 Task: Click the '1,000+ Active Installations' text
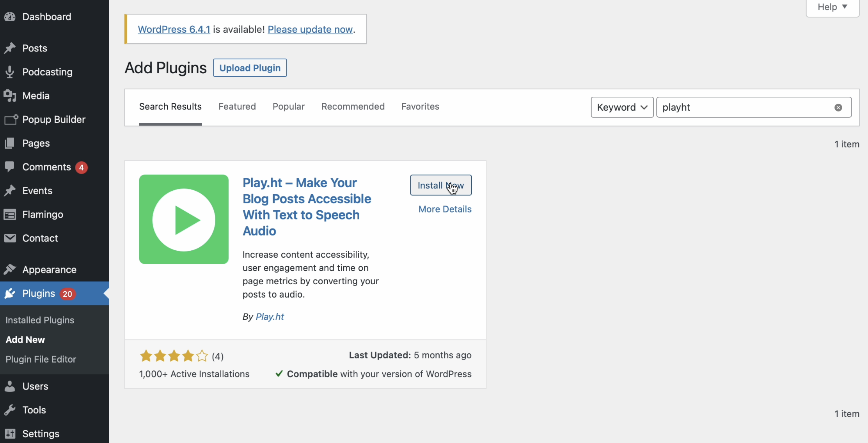coord(194,374)
